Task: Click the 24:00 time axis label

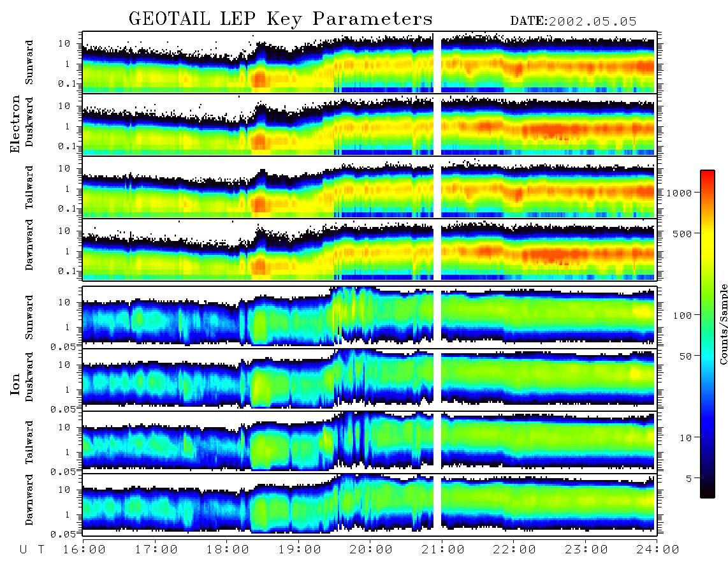Action: [x=658, y=550]
